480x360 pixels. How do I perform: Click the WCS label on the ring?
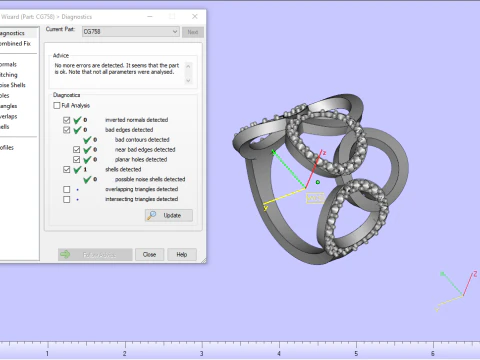[315, 198]
